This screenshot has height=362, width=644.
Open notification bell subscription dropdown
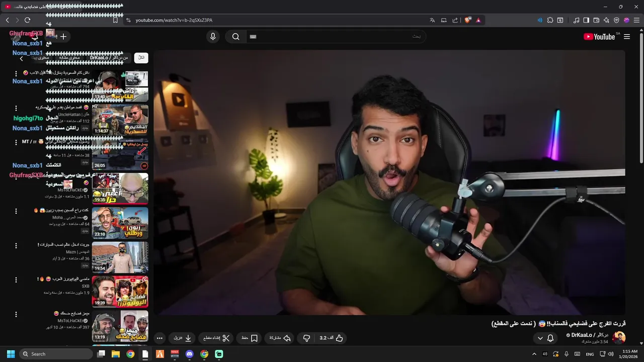pos(545,338)
